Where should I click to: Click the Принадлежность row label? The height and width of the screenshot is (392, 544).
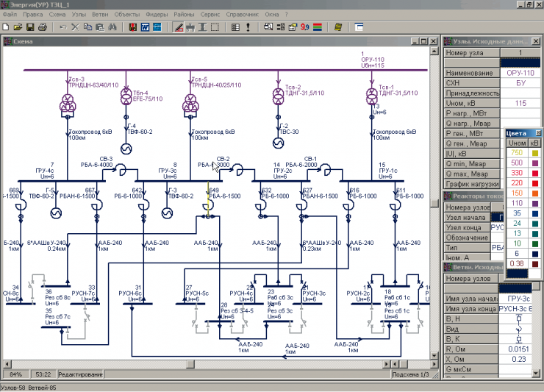(x=472, y=93)
